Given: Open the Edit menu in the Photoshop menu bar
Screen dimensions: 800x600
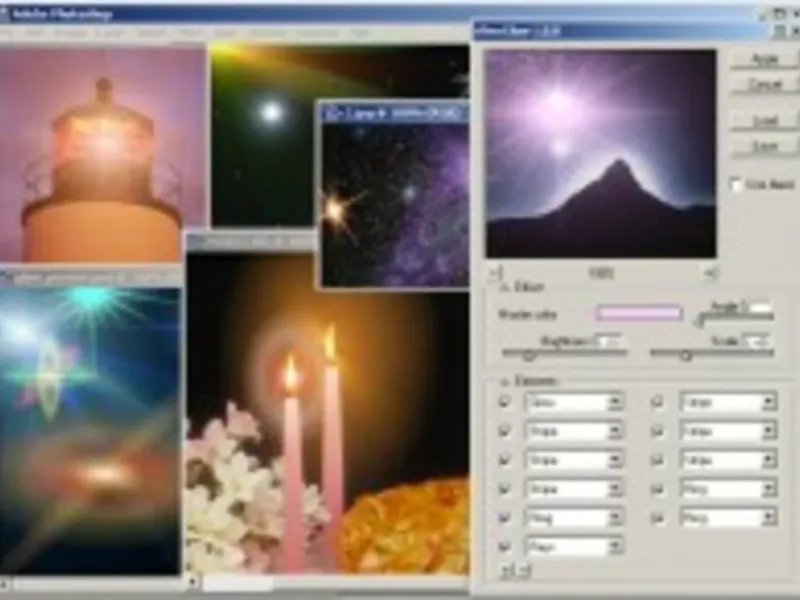Looking at the screenshot, I should (34, 33).
